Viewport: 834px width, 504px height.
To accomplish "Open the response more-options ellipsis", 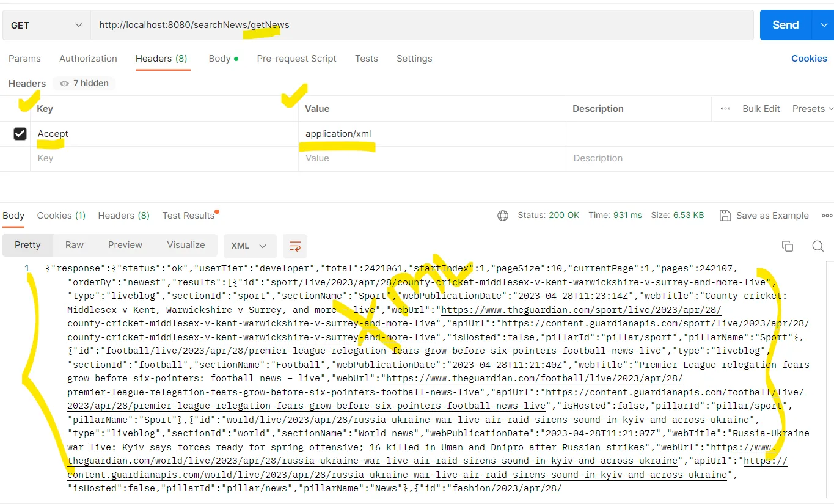I will (x=827, y=216).
